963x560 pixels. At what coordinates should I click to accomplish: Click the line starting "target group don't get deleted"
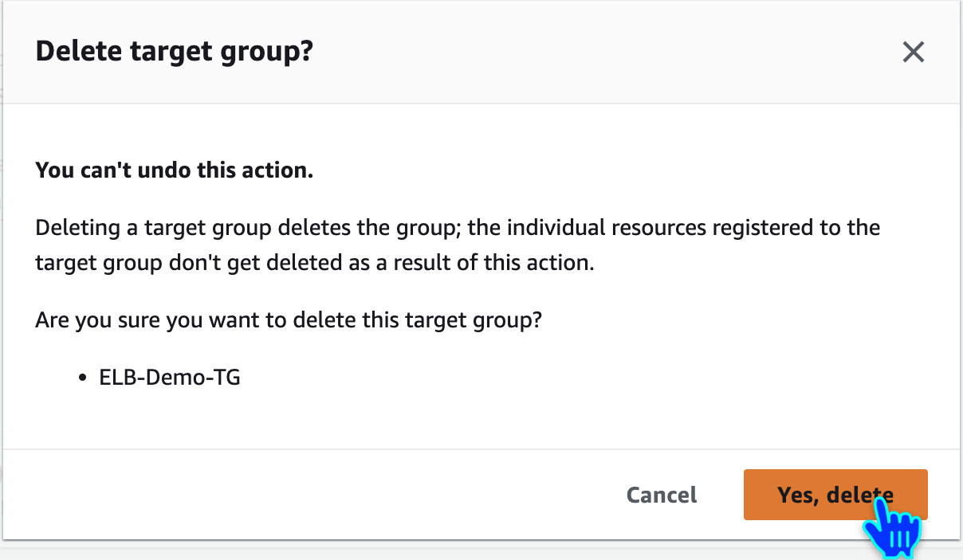click(315, 263)
